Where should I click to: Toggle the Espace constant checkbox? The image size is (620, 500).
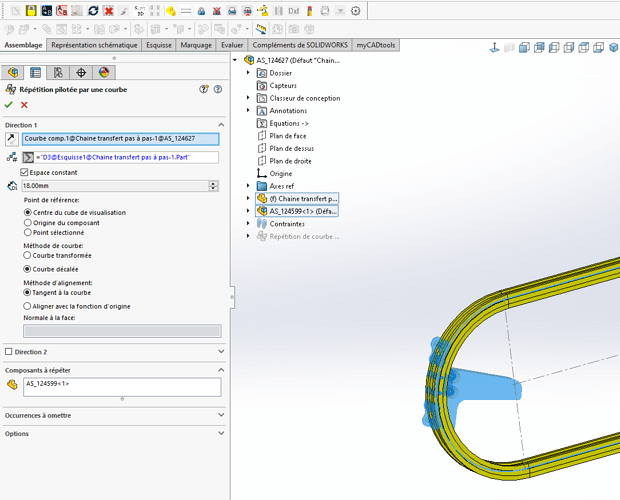point(24,172)
